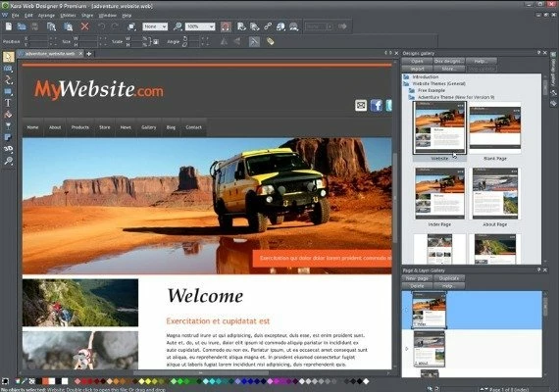Image resolution: width=559 pixels, height=392 pixels.
Task: Click Help button in Designs gallery
Action: (481, 62)
